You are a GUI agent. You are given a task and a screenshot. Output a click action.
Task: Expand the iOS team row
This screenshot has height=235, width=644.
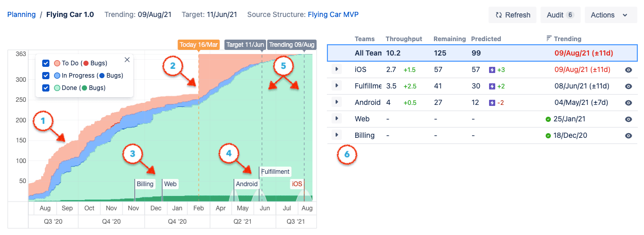337,69
